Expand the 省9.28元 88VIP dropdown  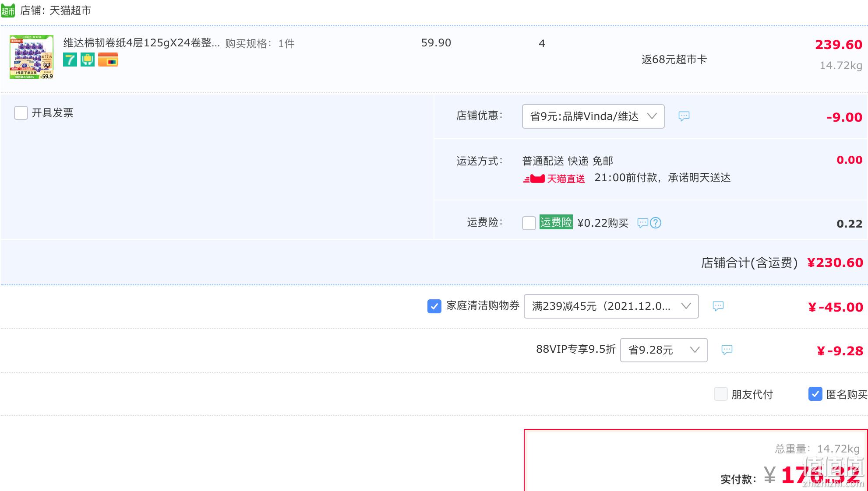coord(663,350)
